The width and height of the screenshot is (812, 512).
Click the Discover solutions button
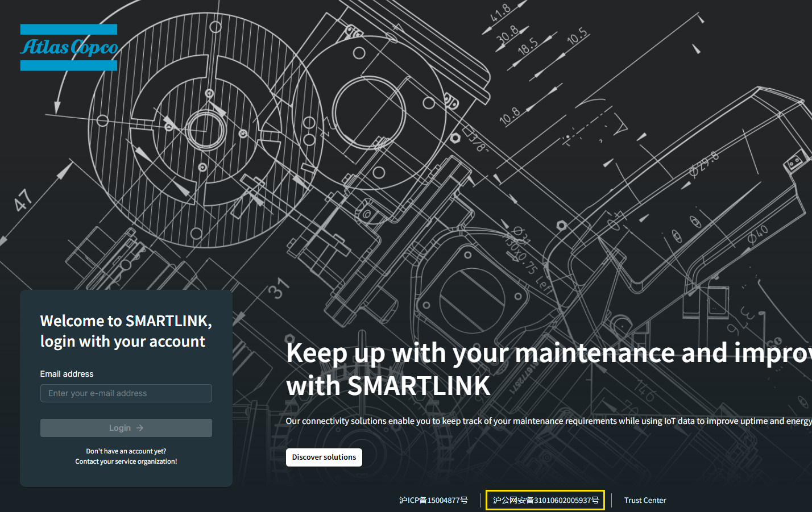tap(324, 457)
